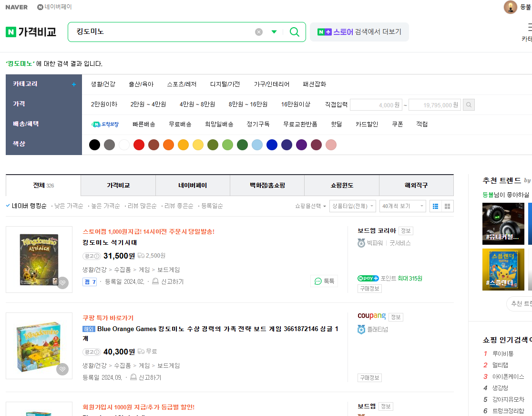Screen dimensions: 532x416
Task: Filter price 2만원 ~ 4만원
Action: click(x=148, y=104)
